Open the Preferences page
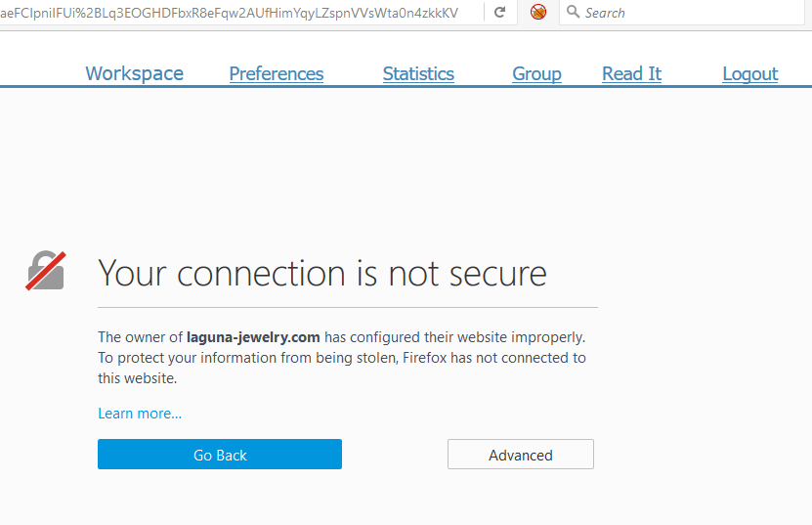Viewport: 812px width, 525px height. pos(277,73)
